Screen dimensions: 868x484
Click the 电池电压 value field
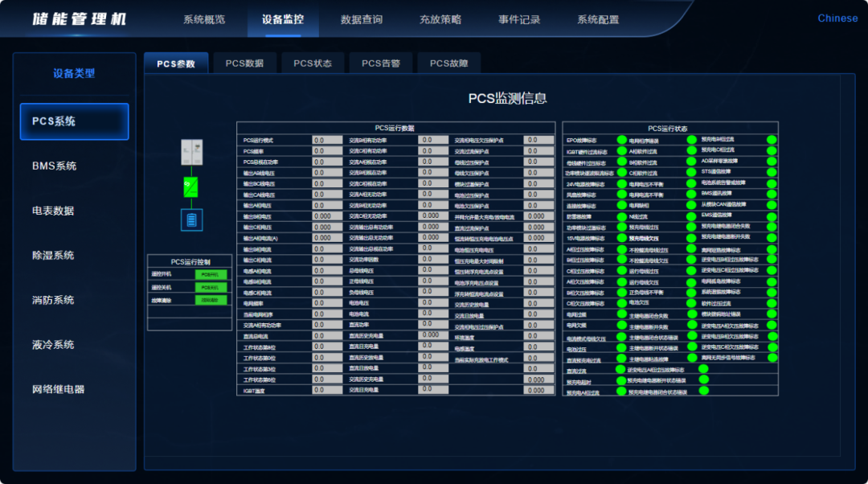coord(433,302)
